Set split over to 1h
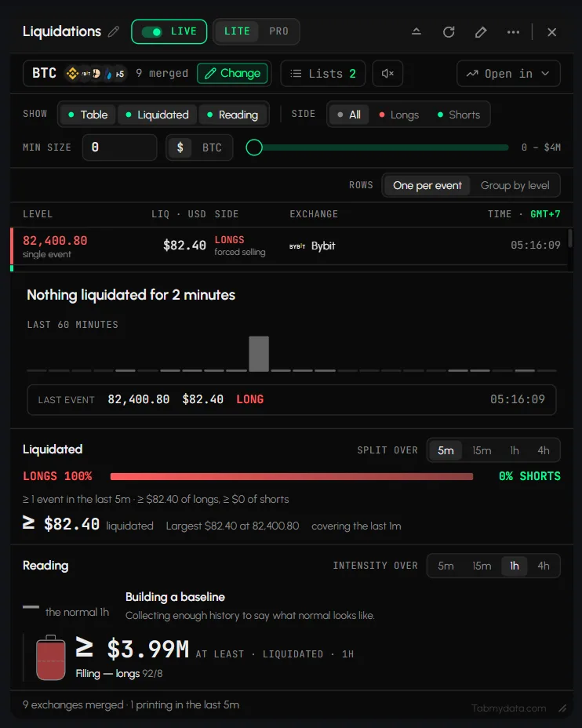This screenshot has height=728, width=582. (x=515, y=450)
